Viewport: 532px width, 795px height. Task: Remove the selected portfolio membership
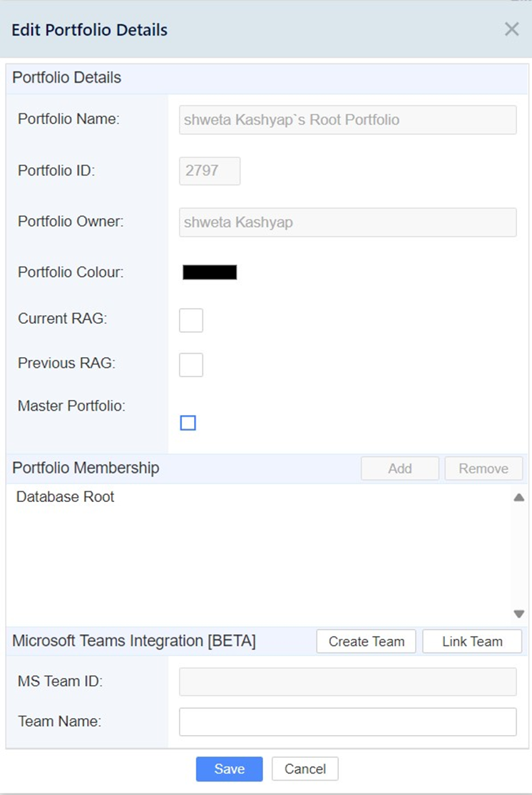[x=484, y=468]
